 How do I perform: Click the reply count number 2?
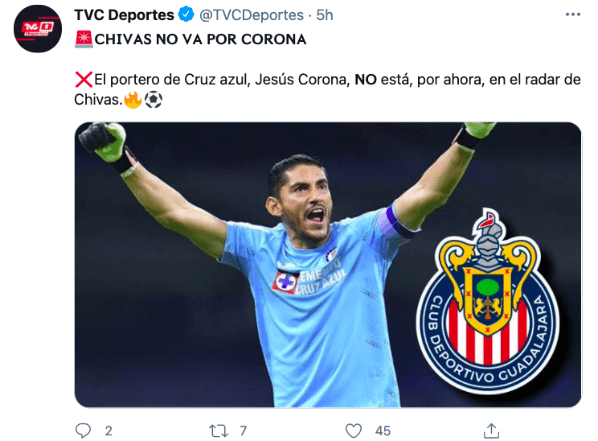(x=109, y=431)
